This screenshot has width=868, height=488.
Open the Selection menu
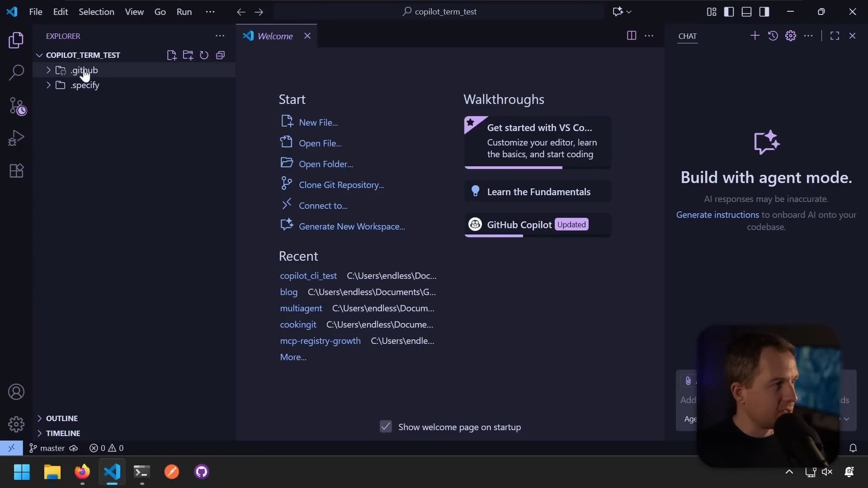click(96, 12)
